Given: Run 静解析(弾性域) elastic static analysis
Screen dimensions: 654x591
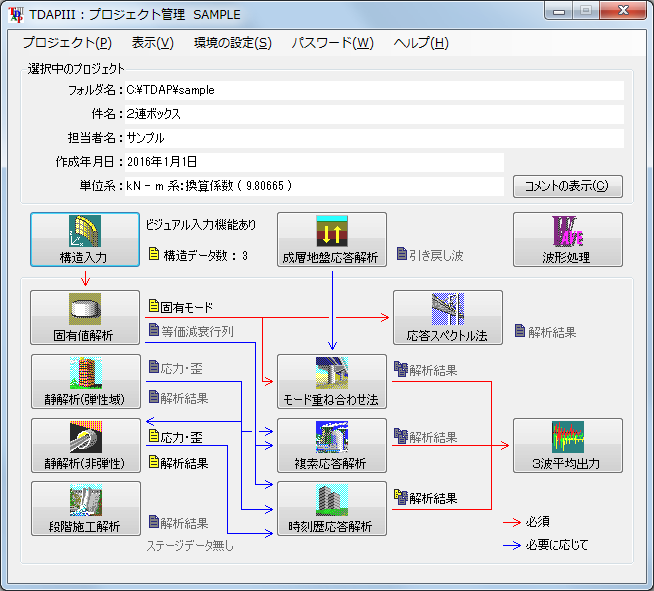Looking at the screenshot, I should 85,381.
